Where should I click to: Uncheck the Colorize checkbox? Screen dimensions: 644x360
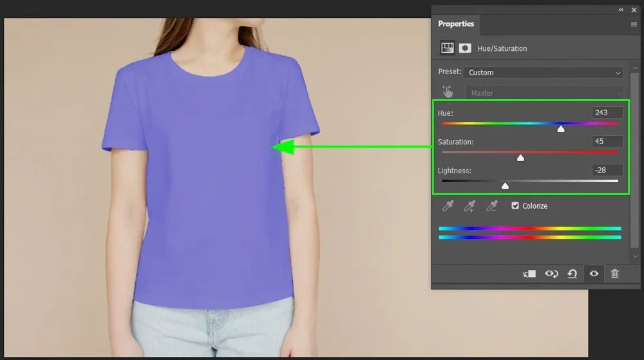[515, 206]
